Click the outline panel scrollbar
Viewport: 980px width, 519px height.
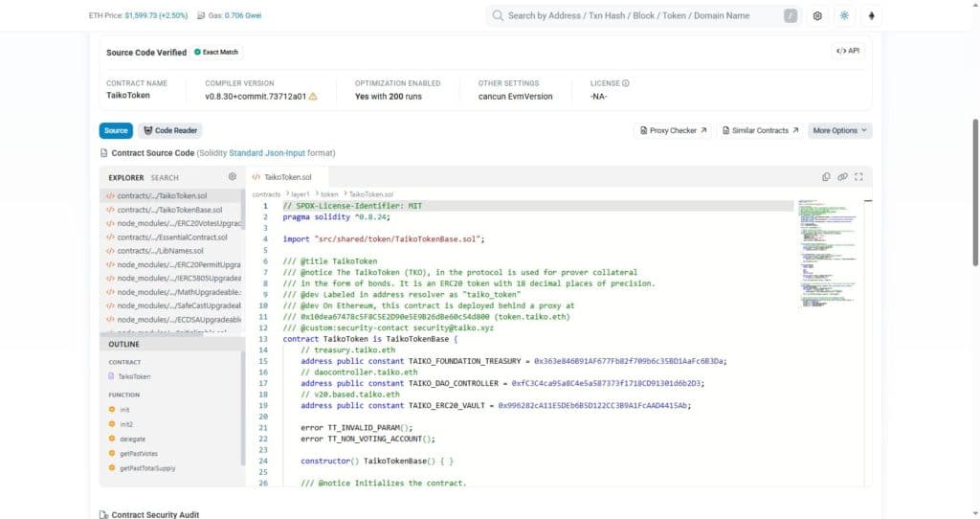[243, 408]
